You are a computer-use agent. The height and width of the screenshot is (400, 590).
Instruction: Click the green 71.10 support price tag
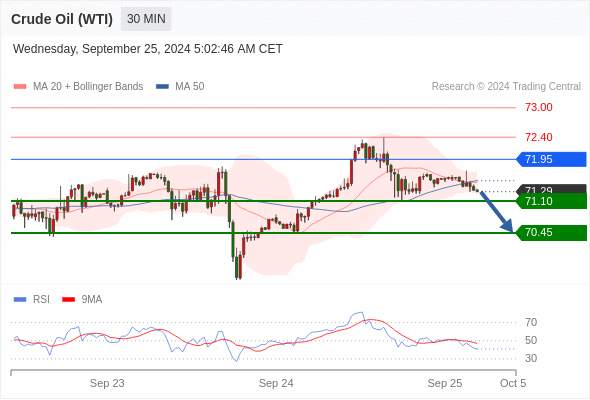pos(551,201)
